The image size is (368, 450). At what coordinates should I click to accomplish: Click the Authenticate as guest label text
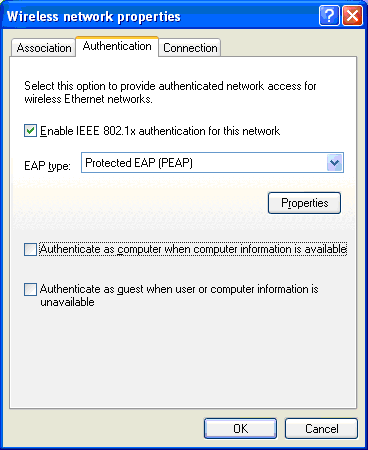tap(179, 295)
